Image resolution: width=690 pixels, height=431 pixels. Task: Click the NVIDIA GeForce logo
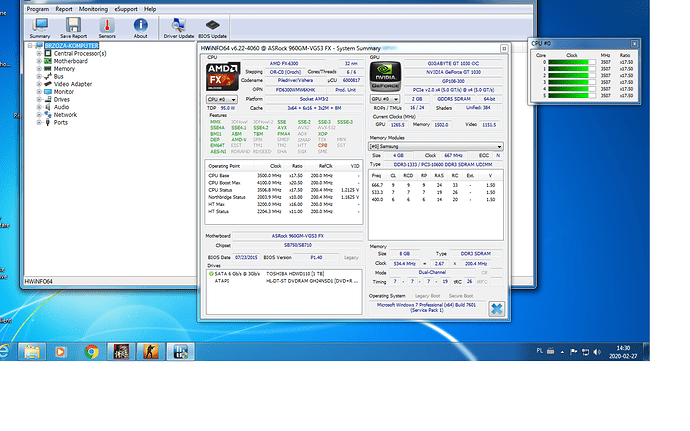coord(385,76)
